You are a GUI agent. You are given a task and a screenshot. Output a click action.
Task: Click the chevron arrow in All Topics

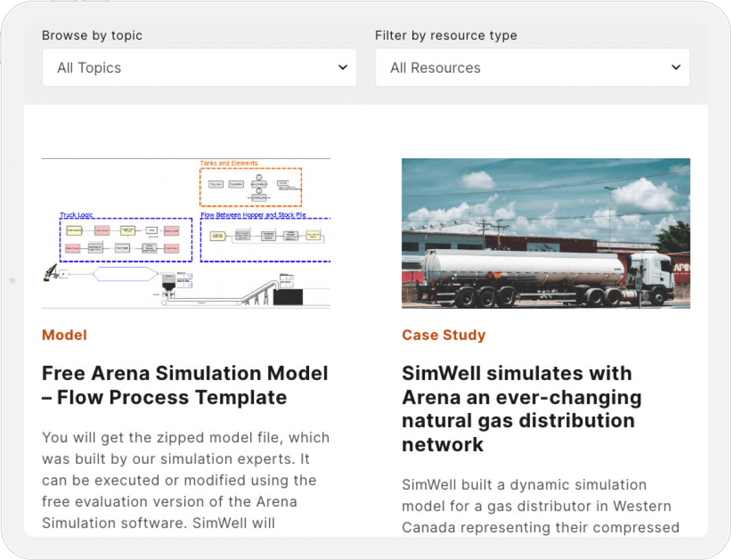coord(343,67)
